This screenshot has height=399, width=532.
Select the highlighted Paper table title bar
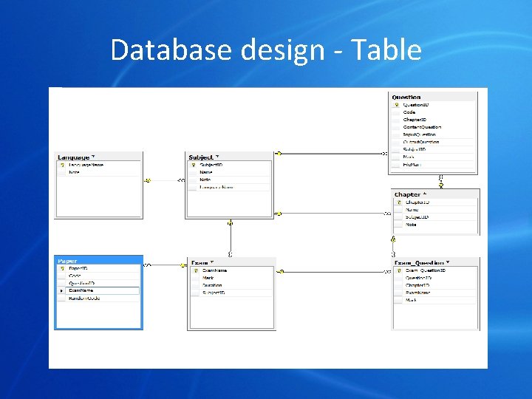pyautogui.click(x=99, y=261)
